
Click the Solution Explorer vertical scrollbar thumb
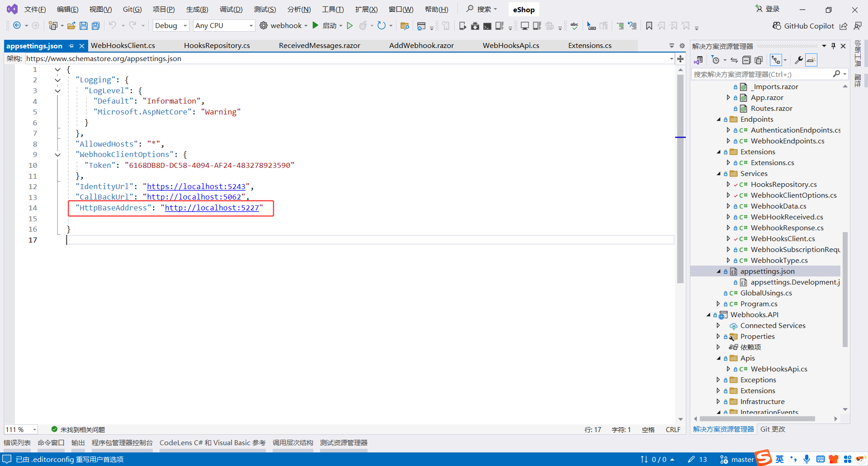[845, 290]
